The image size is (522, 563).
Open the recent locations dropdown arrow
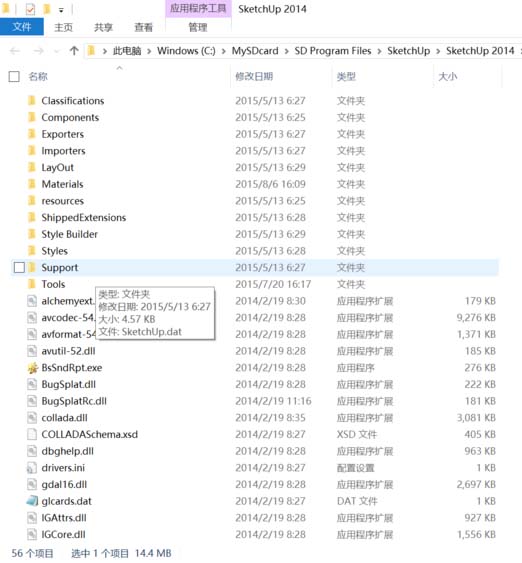click(56, 51)
